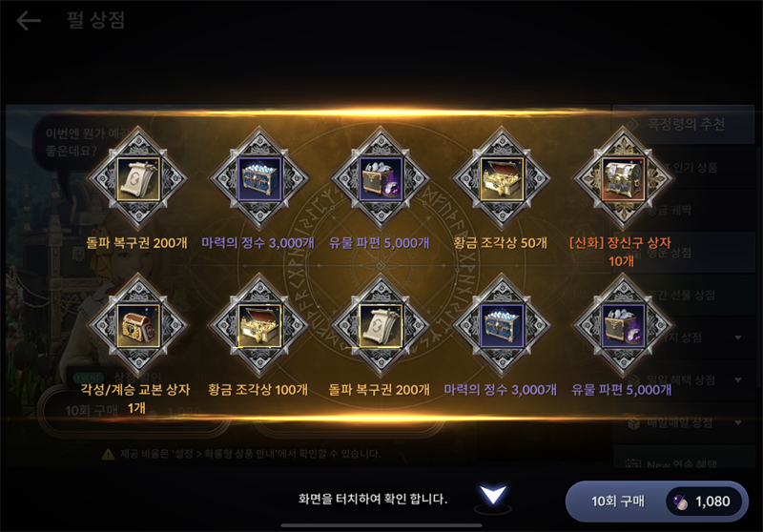This screenshot has height=532, width=763.
Task: Open the 흑정령의 추천 tab
Action: pos(683,125)
